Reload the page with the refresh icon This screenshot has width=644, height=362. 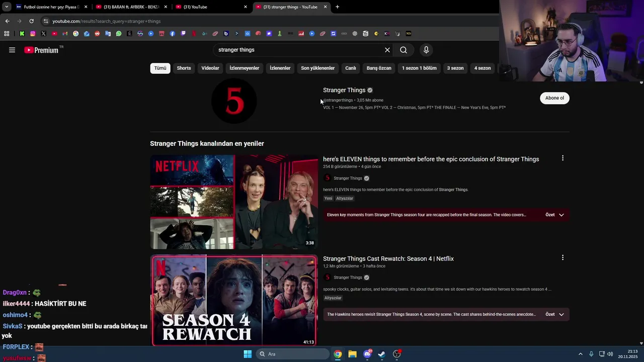click(31, 21)
